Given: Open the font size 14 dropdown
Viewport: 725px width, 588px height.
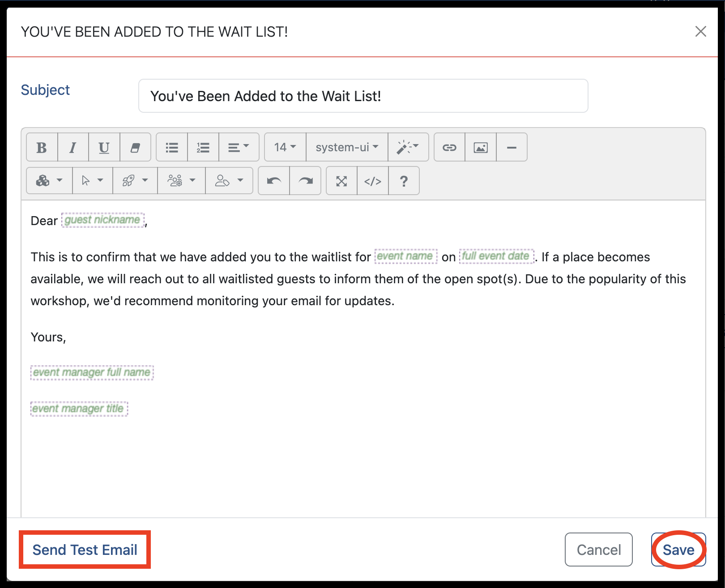Looking at the screenshot, I should 286,147.
